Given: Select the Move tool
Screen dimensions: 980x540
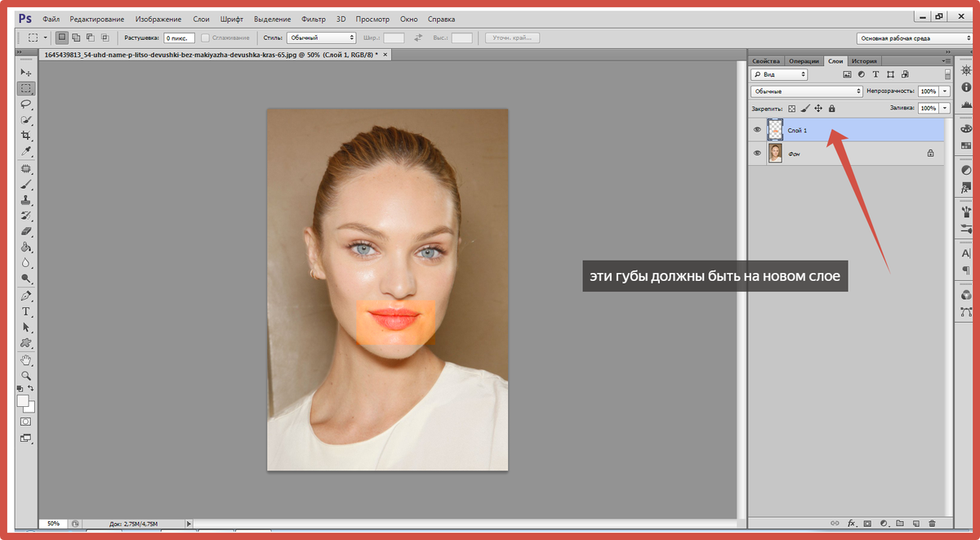Looking at the screenshot, I should 26,73.
